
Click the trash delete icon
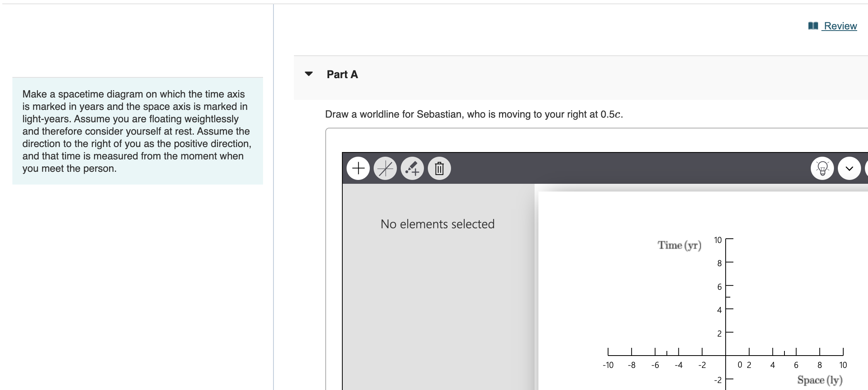[439, 168]
